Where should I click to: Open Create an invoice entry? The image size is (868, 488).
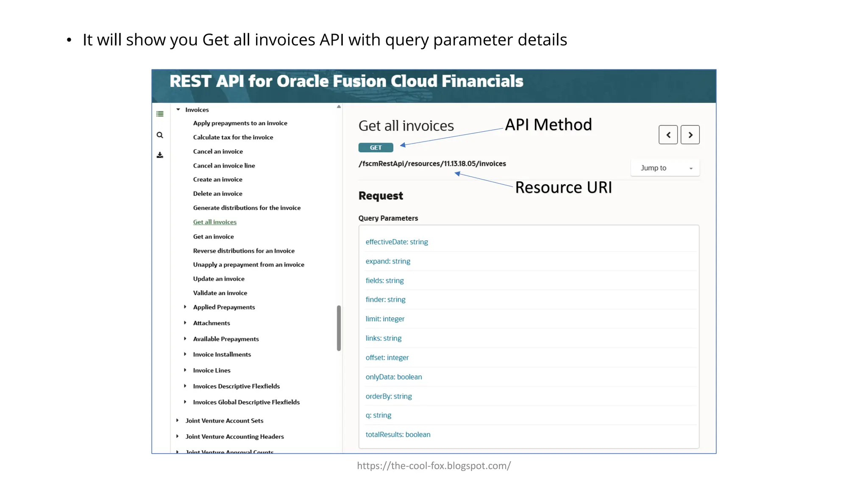pos(217,180)
